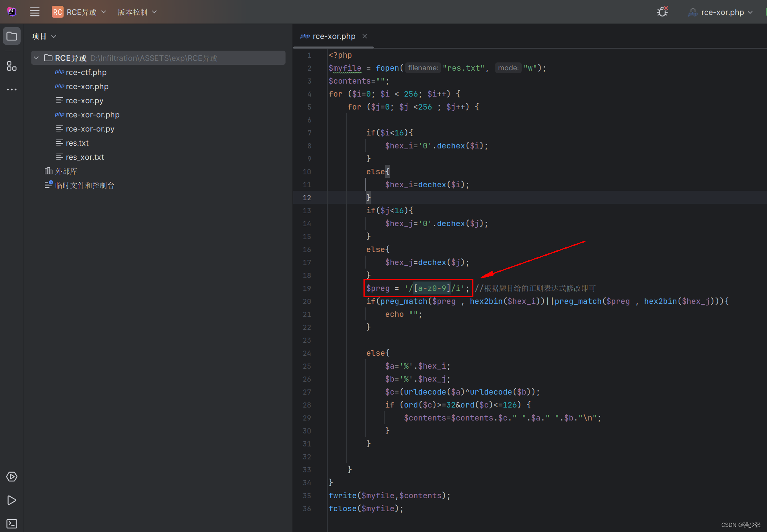Click res_xor.txt file type icon
Image resolution: width=767 pixels, height=532 pixels.
tap(60, 157)
